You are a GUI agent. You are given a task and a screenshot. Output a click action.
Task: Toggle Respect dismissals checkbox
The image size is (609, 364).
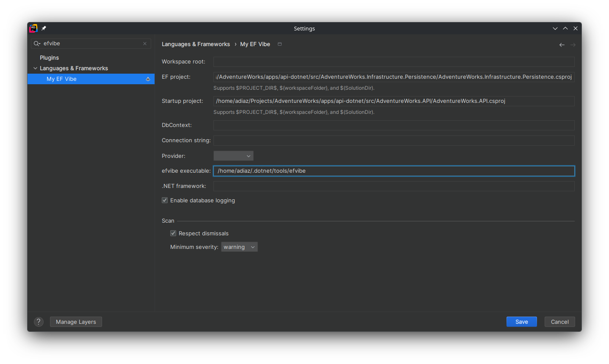pos(173,233)
